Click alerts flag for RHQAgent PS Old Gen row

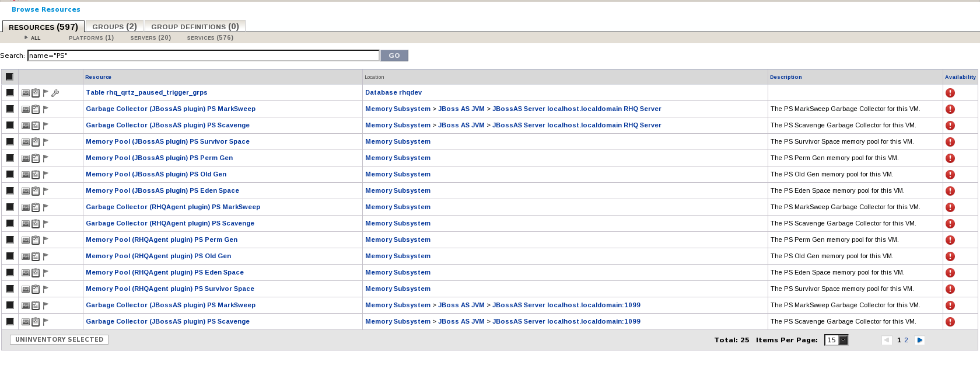click(x=45, y=256)
